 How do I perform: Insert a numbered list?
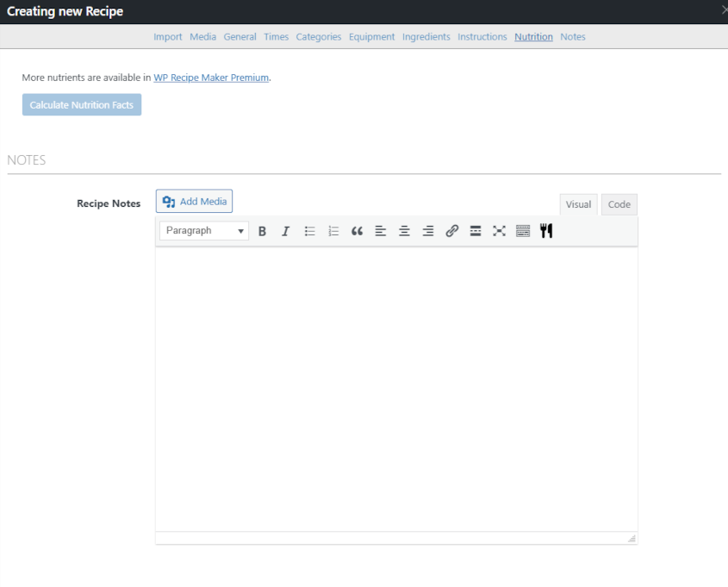(x=333, y=230)
